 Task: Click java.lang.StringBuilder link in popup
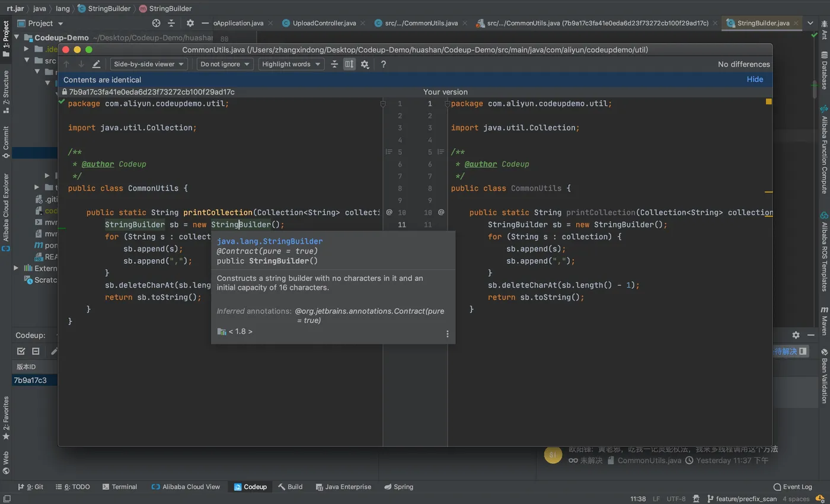[270, 241]
